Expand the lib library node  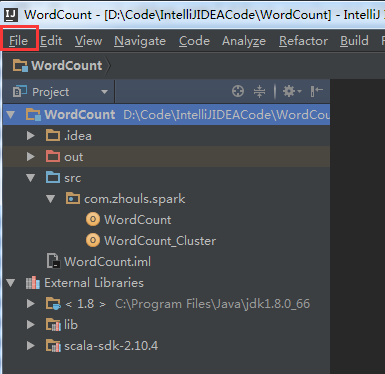(x=31, y=325)
